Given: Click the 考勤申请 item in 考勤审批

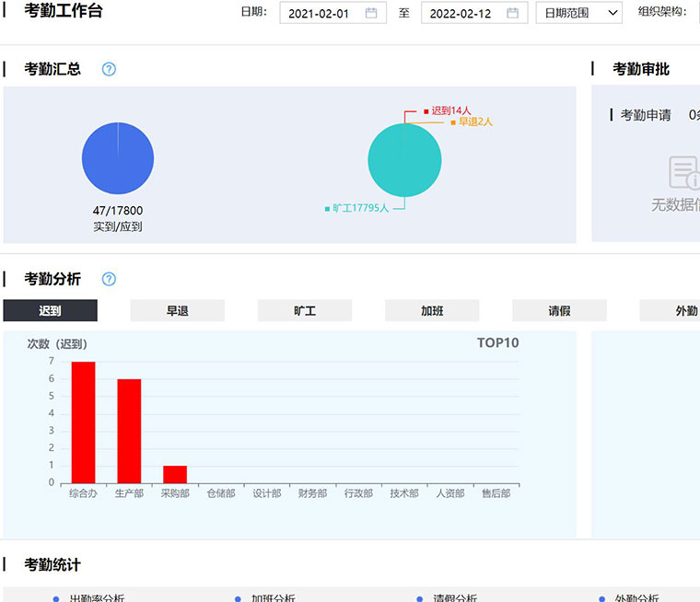Looking at the screenshot, I should coord(646,115).
